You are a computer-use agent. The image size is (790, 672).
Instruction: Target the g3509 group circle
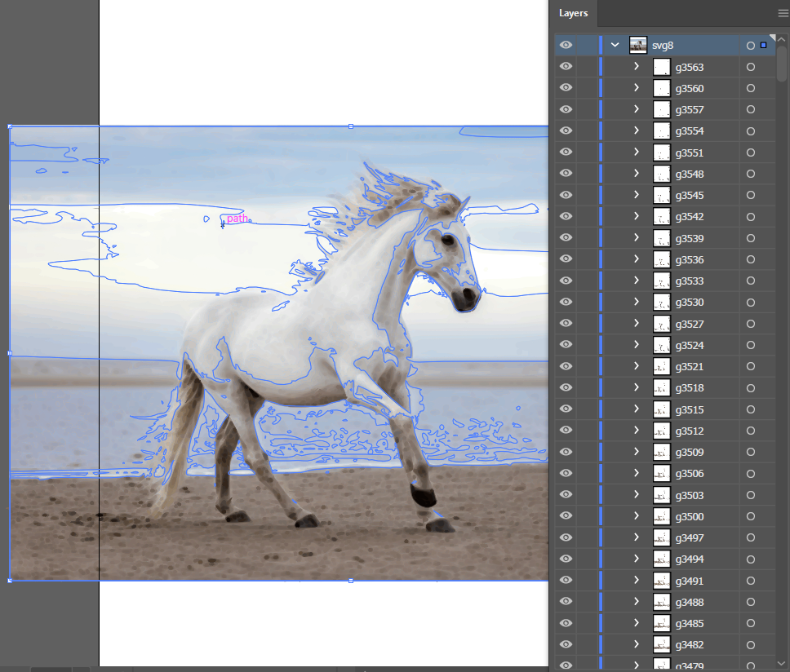pos(751,452)
